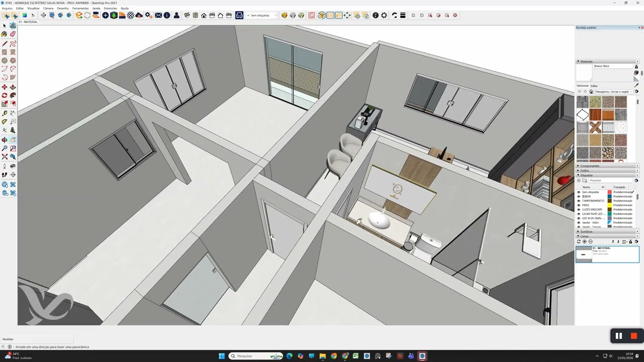Open the Extensões menu

[110, 9]
